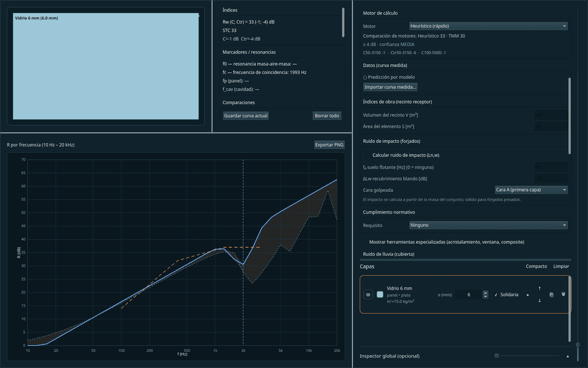588x368 pixels.
Task: Enable Mostrar herramientas especializadas checkbox
Action: (364, 242)
